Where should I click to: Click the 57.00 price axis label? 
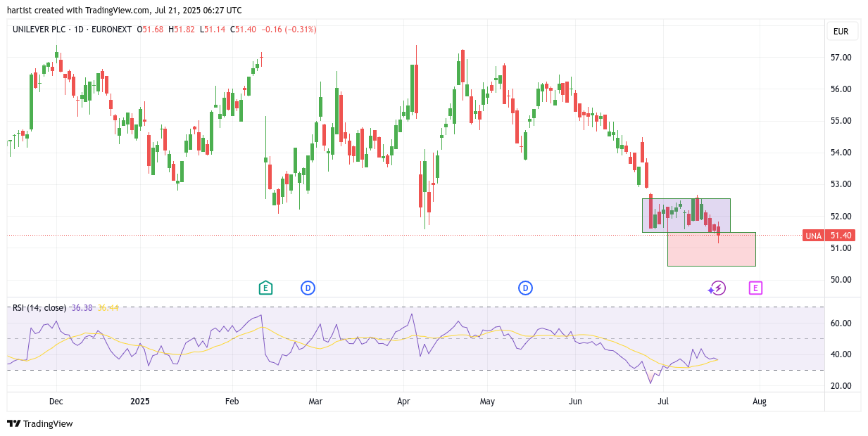(x=841, y=58)
